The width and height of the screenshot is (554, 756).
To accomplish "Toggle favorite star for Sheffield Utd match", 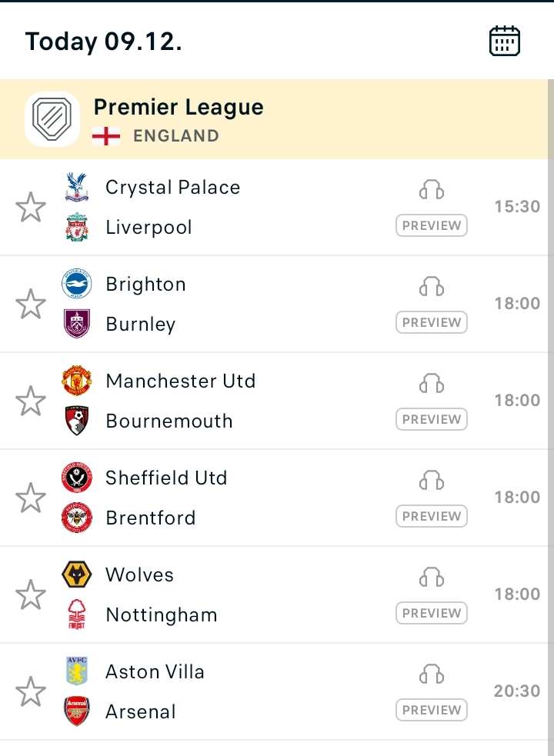I will [31, 498].
